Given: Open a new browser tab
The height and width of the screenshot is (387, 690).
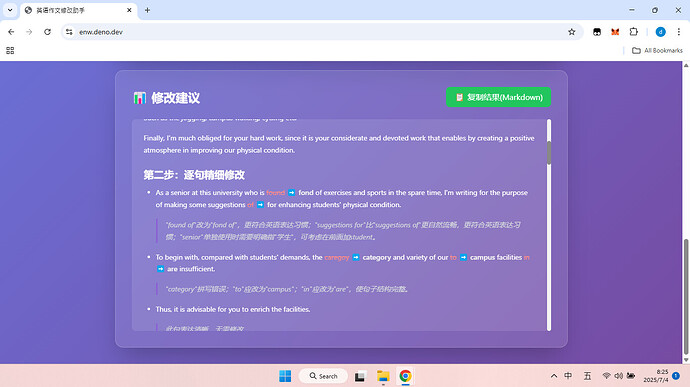Looking at the screenshot, I should (x=147, y=10).
